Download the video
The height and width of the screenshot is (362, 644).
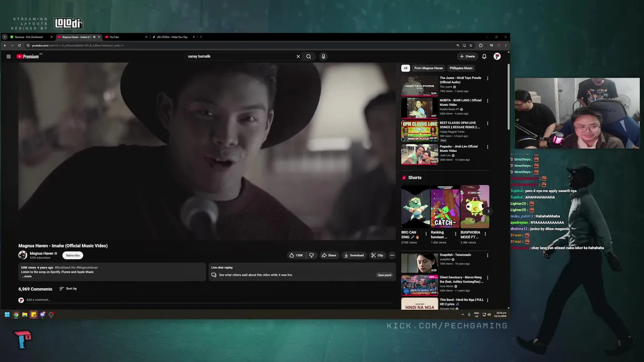pyautogui.click(x=354, y=255)
